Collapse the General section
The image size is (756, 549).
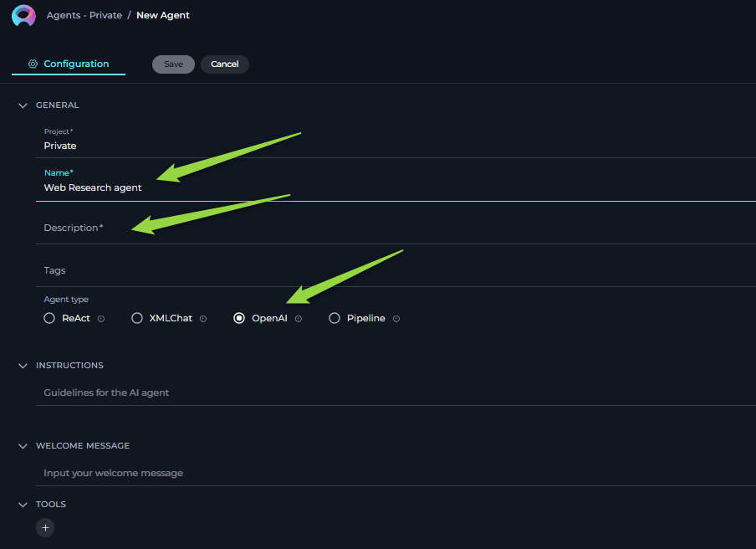pyautogui.click(x=23, y=105)
